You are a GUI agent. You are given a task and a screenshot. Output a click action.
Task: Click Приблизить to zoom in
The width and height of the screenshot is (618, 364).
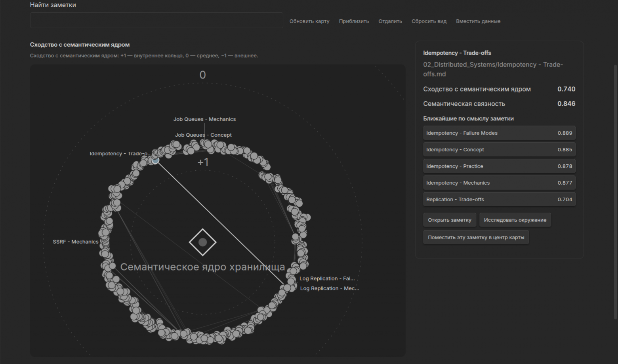pyautogui.click(x=354, y=21)
